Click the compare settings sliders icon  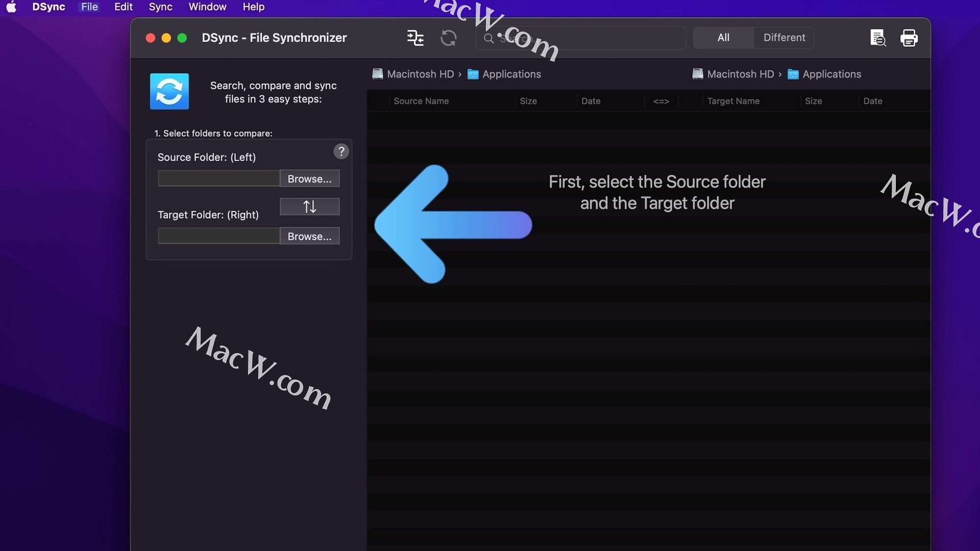[415, 38]
